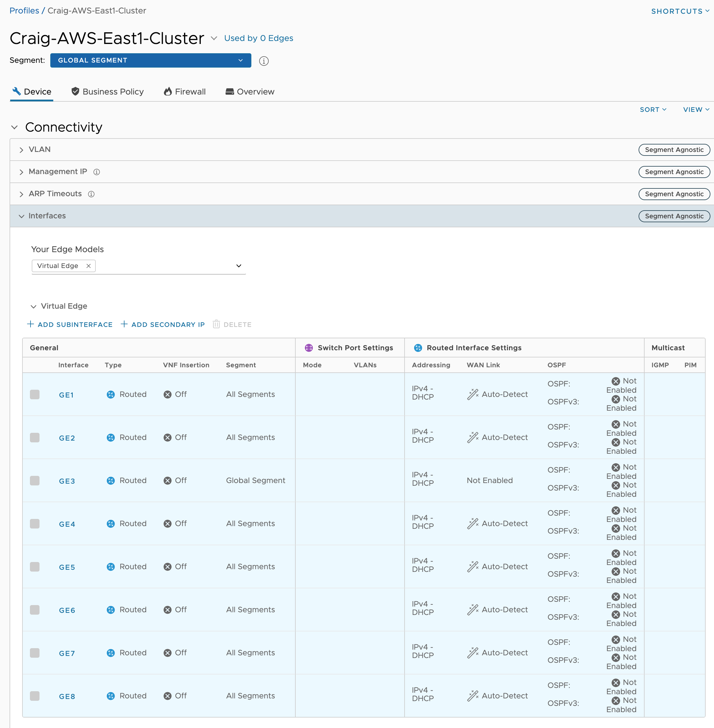This screenshot has height=728, width=714.
Task: Click the Add Secondary IP plus icon
Action: [124, 324]
